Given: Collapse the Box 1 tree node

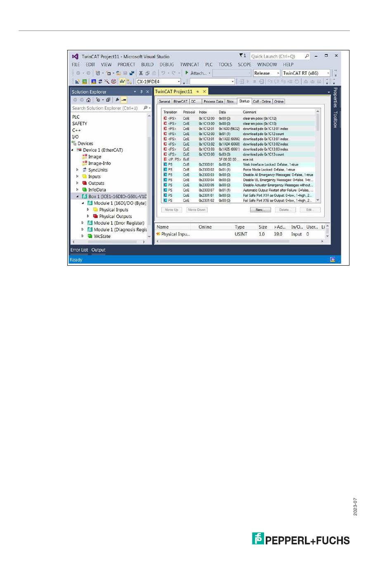Looking at the screenshot, I should pyautogui.click(x=77, y=196).
